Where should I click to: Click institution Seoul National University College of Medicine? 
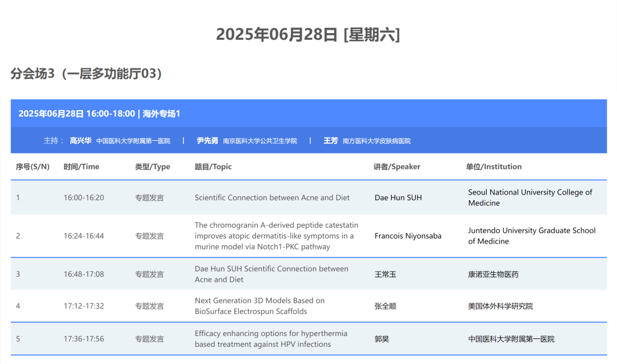tap(530, 197)
